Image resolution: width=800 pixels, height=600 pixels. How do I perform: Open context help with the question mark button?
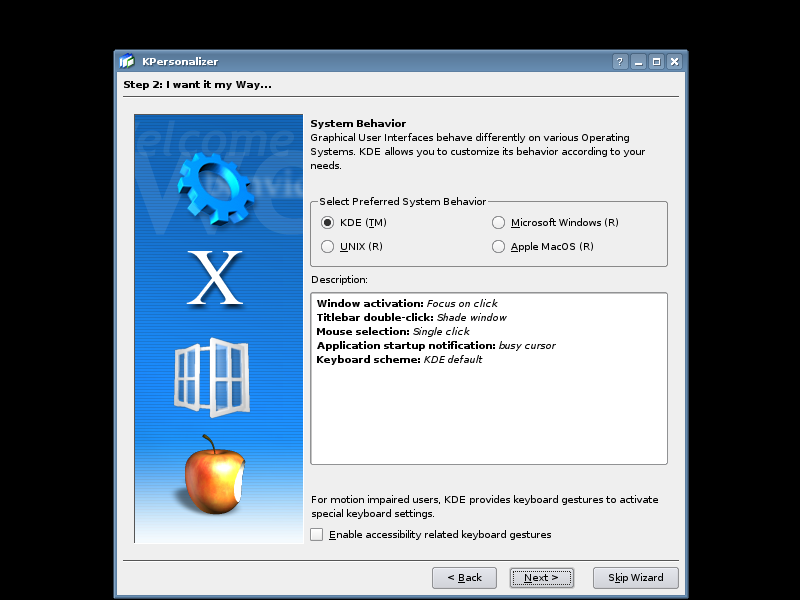tap(619, 62)
